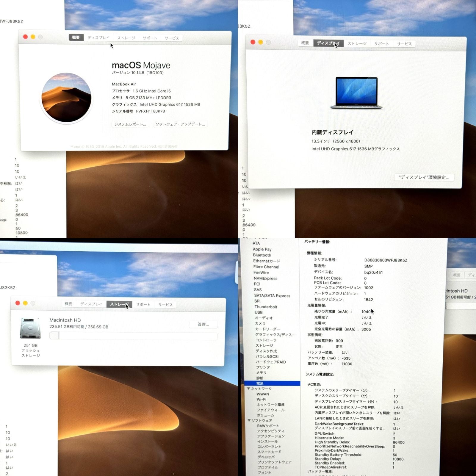Collapse the ソフトウェア disclosure triangle in sidebar
This screenshot has height=476, width=476.
[x=249, y=420]
